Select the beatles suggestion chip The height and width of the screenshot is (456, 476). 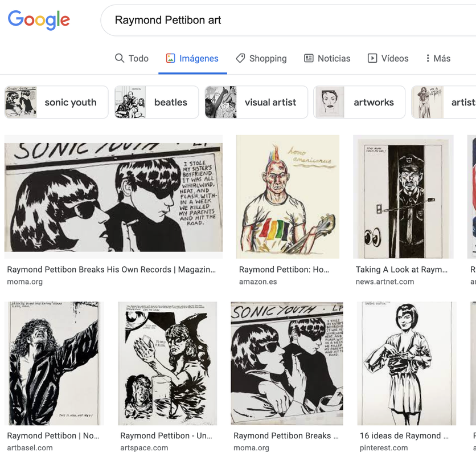coord(157,102)
